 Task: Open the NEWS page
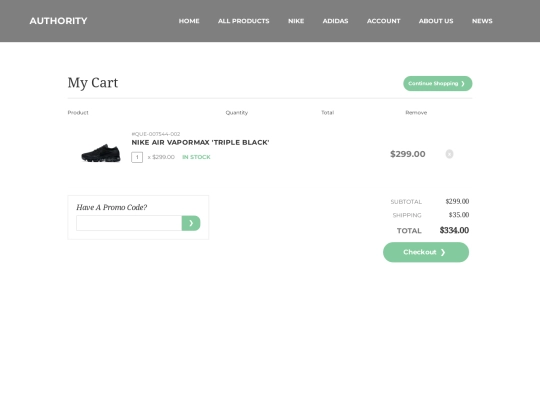pos(482,21)
